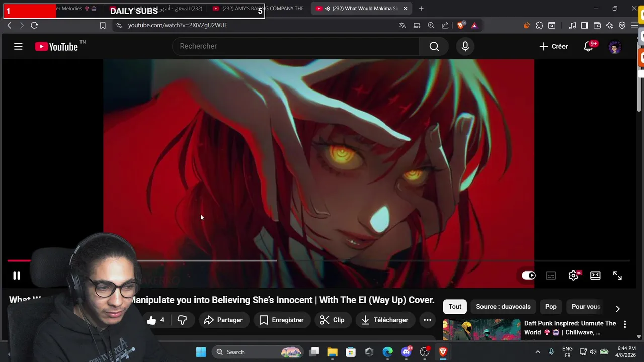
Task: Click the YouTube search magnifier button
Action: click(x=434, y=46)
